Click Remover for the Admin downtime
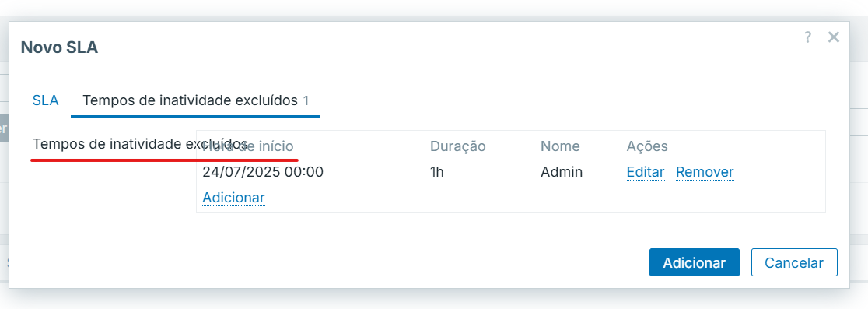The height and width of the screenshot is (309, 868). (x=705, y=172)
